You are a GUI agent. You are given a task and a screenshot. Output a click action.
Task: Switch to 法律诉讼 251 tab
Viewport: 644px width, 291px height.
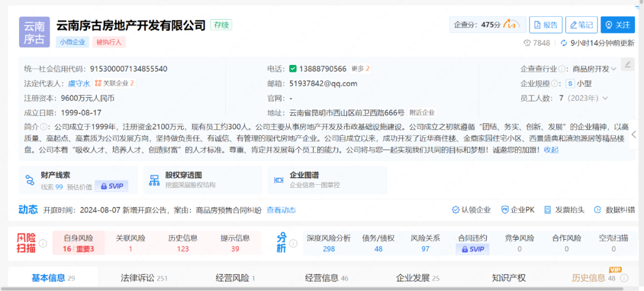144,278
